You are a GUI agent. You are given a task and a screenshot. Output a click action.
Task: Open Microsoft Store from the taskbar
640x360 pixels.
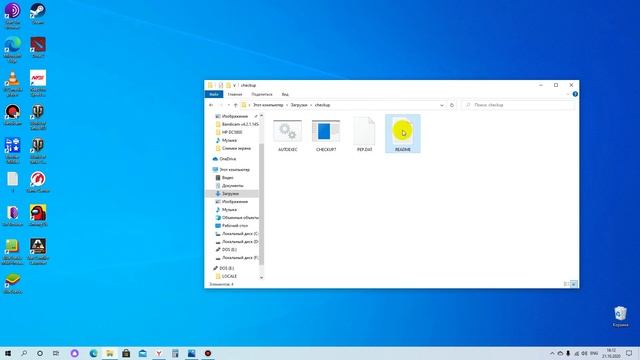[126, 353]
